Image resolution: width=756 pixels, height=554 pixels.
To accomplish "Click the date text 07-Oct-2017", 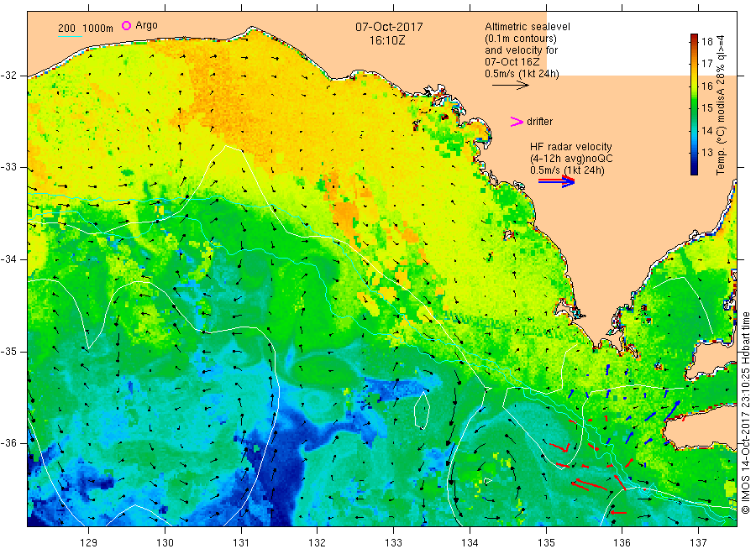I will 389,27.
